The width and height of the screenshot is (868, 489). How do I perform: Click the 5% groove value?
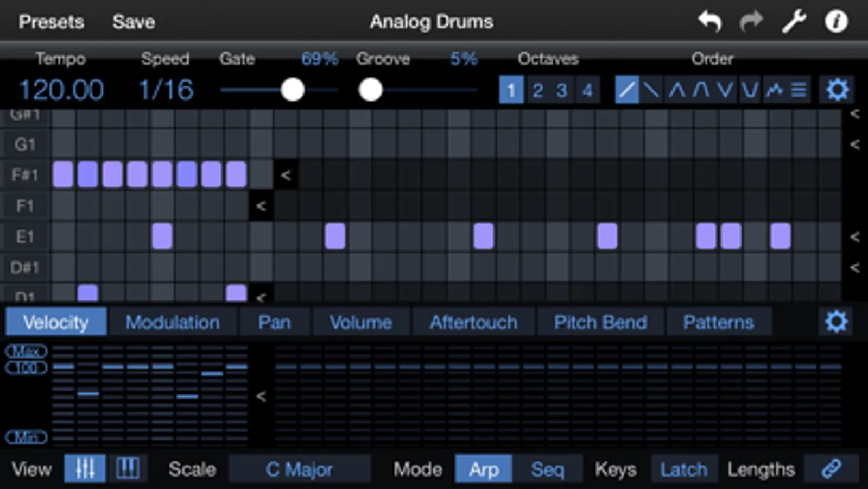[x=464, y=59]
